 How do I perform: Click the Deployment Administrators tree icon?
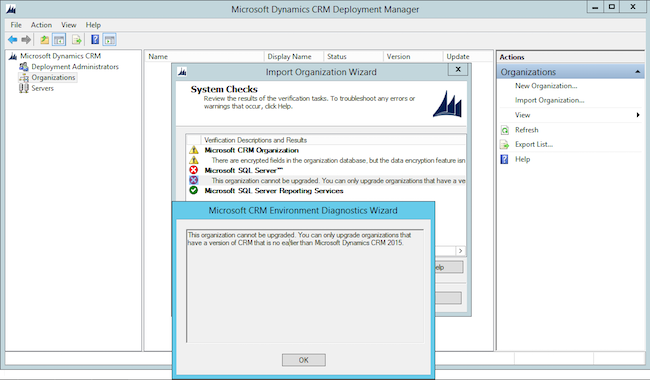point(24,66)
